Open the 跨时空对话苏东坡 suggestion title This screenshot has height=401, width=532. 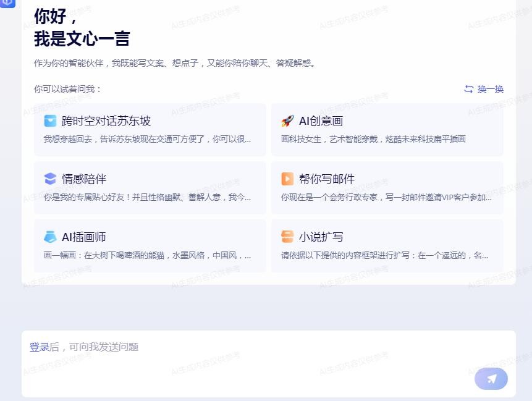coord(106,120)
